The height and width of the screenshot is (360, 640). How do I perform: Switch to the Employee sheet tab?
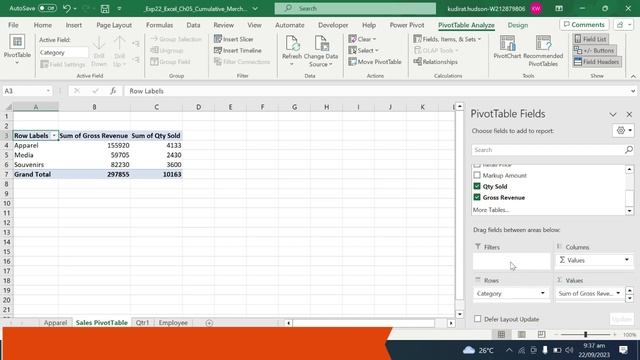pos(173,322)
